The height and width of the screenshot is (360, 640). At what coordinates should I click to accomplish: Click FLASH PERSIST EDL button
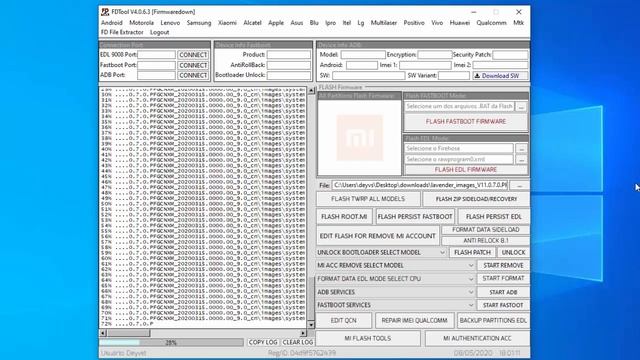(x=494, y=216)
